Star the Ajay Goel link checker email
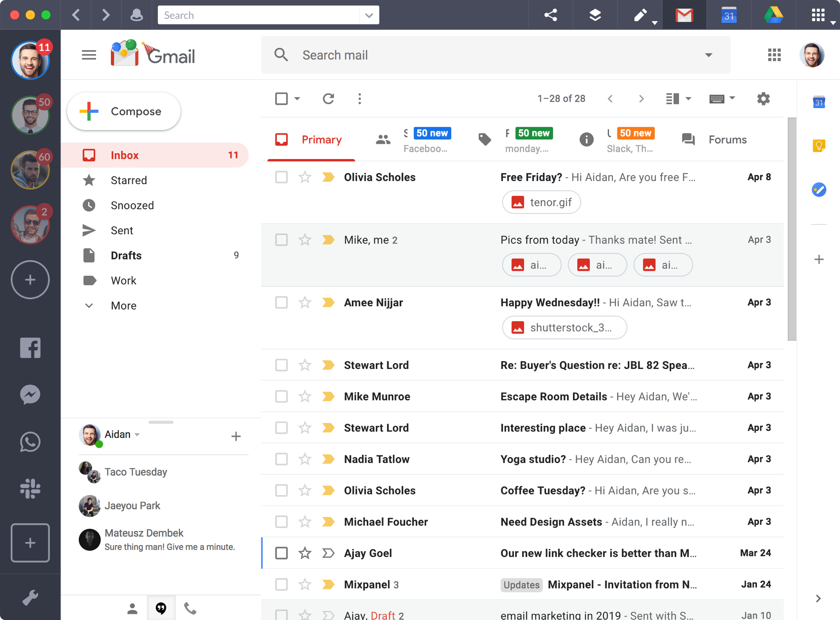This screenshot has height=620, width=840. click(x=305, y=553)
